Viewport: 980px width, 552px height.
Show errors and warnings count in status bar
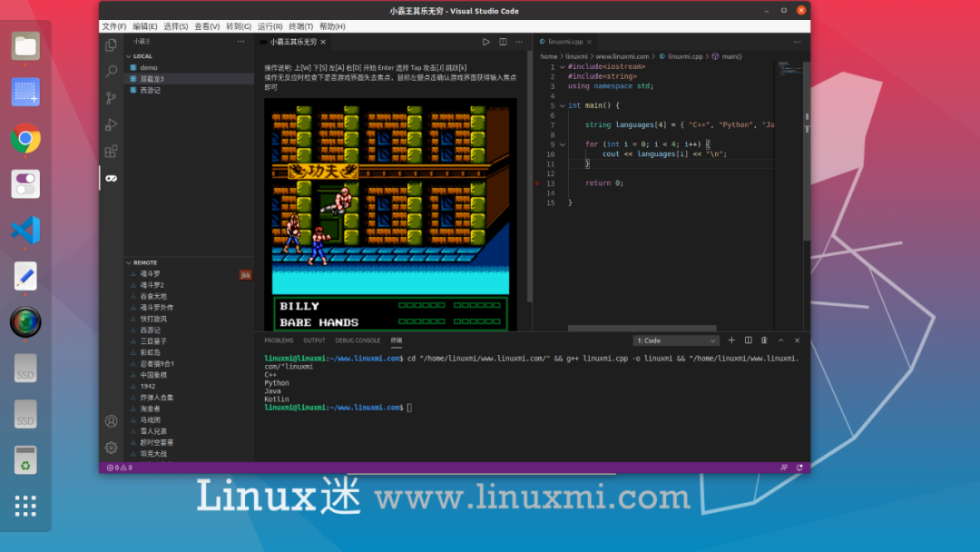click(x=120, y=468)
